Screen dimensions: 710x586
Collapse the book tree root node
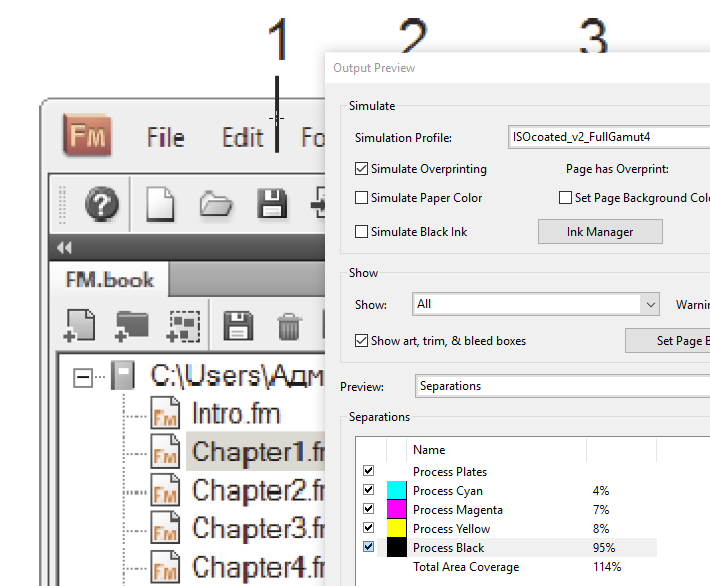[x=83, y=377]
